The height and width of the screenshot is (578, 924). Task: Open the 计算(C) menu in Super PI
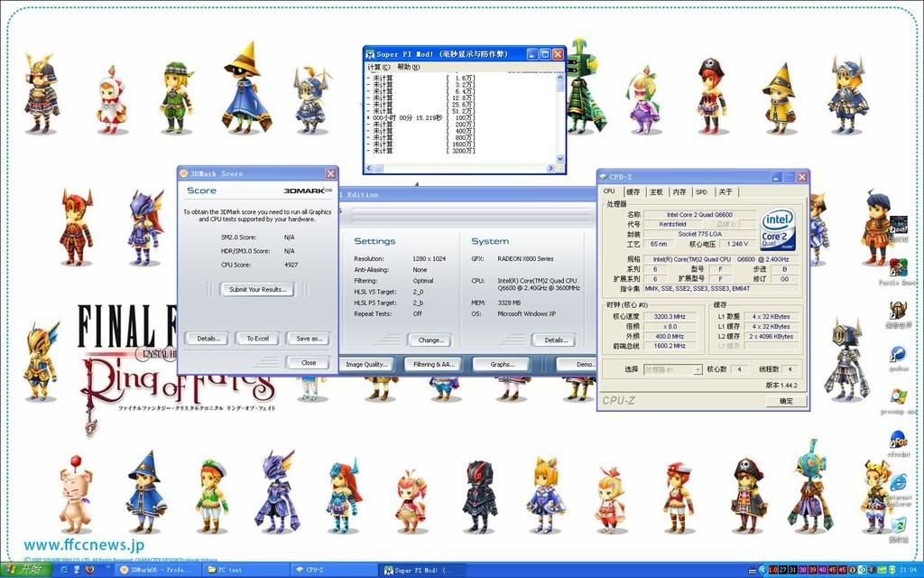(378, 67)
